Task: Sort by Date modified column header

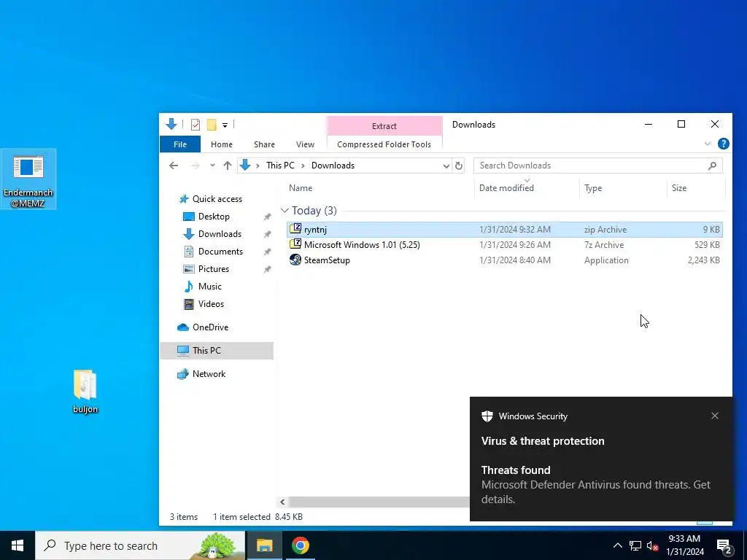Action: [506, 188]
